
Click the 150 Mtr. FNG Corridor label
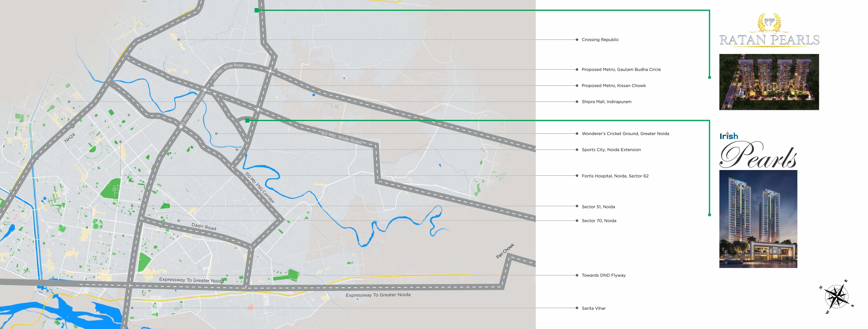(260, 188)
